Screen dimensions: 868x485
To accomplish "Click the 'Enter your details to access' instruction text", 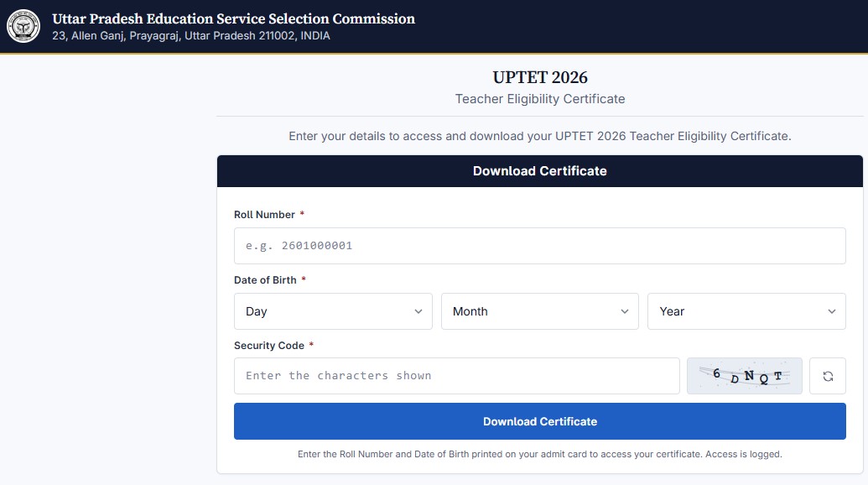I will (x=540, y=136).
